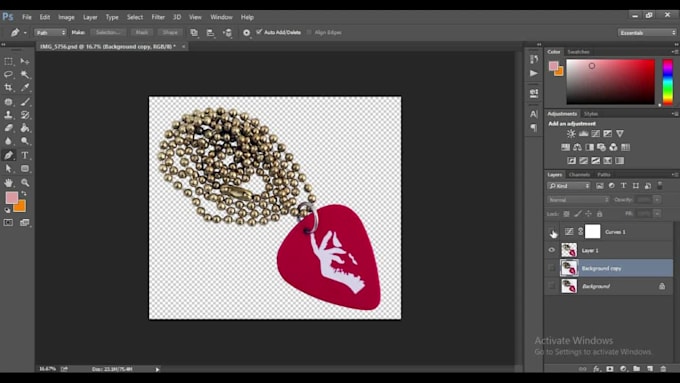The width and height of the screenshot is (680, 383).
Task: Select the Crop tool
Action: coord(8,88)
